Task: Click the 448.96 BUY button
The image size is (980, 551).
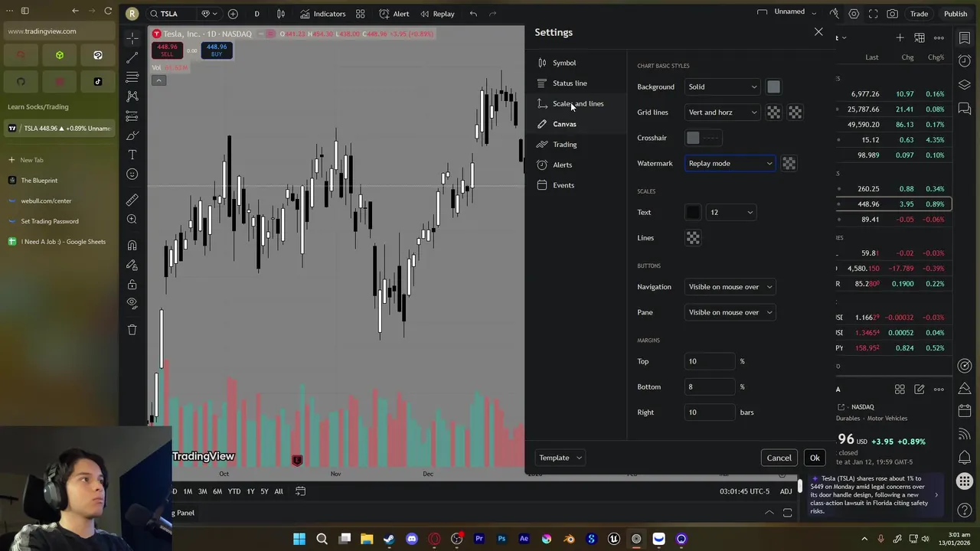Action: (x=217, y=50)
